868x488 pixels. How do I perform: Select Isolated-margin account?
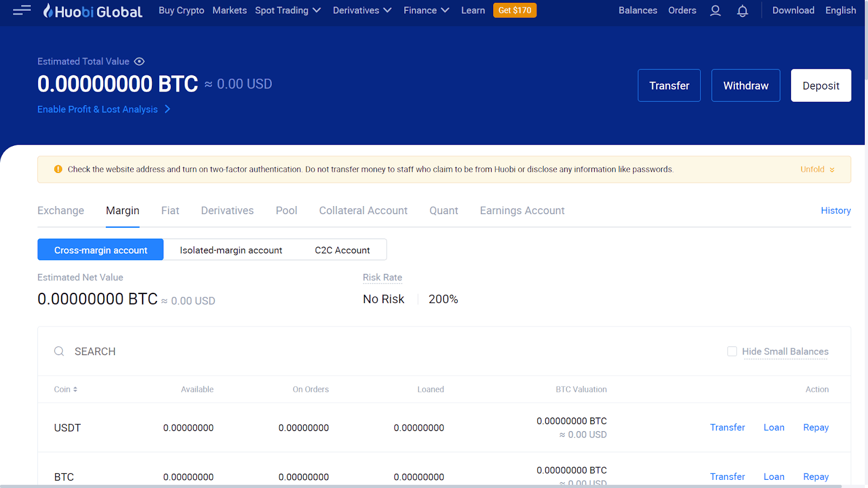tap(231, 250)
